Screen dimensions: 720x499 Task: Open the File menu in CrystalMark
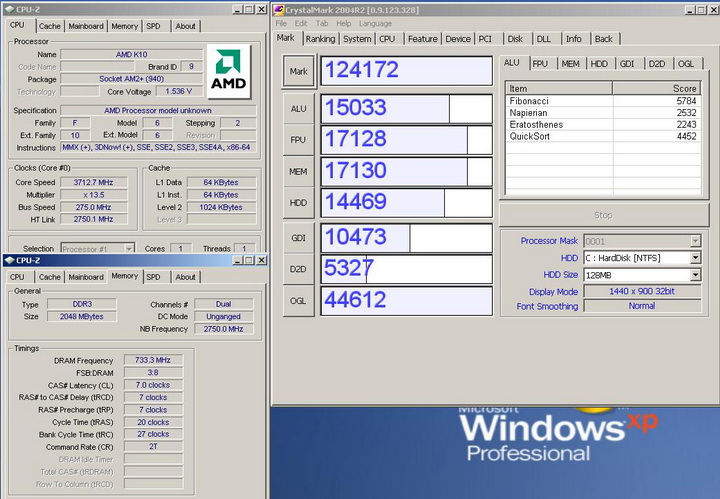click(281, 23)
